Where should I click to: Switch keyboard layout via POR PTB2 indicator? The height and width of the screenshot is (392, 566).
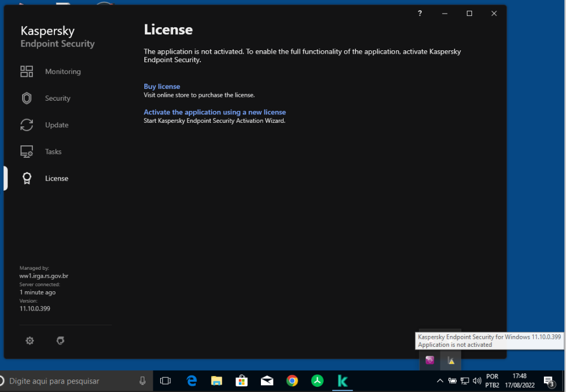(492, 381)
